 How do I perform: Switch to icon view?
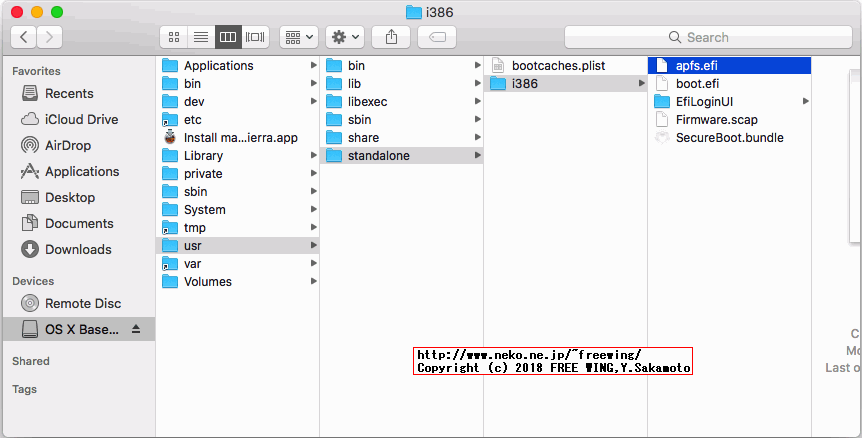[174, 37]
